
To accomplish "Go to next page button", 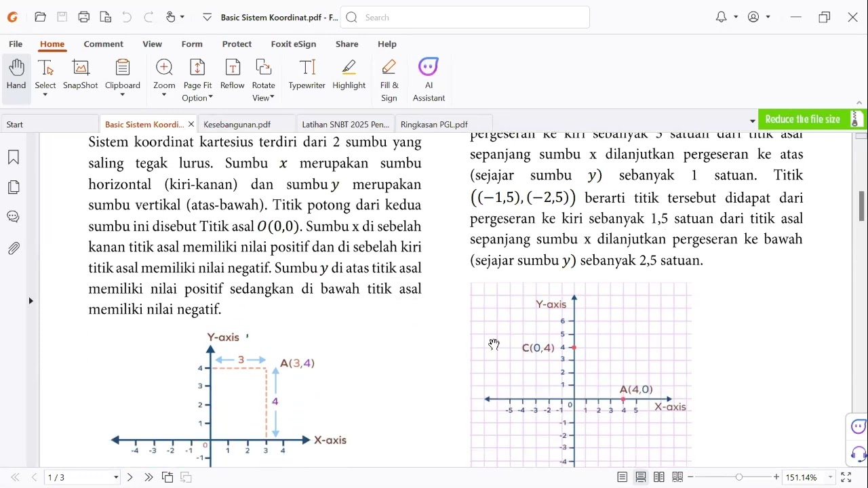I will [130, 478].
